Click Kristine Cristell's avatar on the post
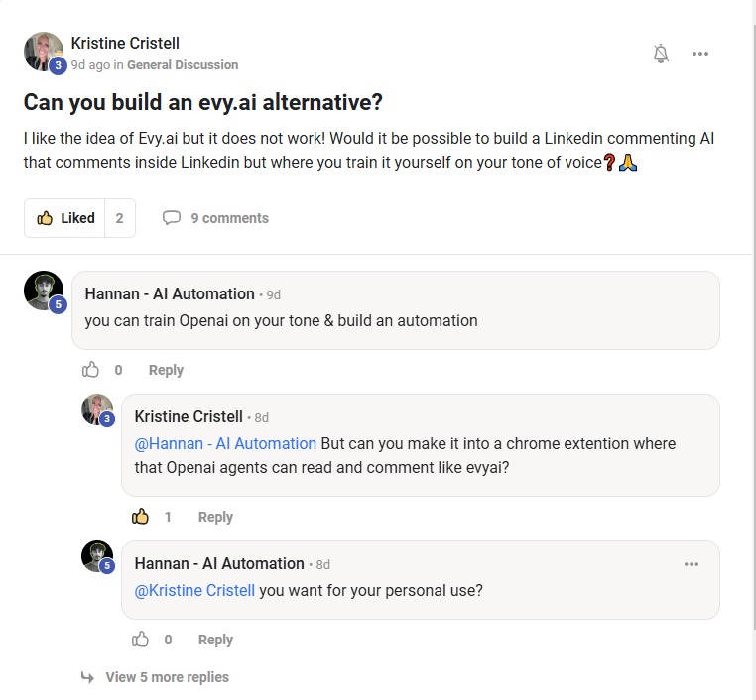Viewport: 756px width, 700px height. tap(43, 52)
